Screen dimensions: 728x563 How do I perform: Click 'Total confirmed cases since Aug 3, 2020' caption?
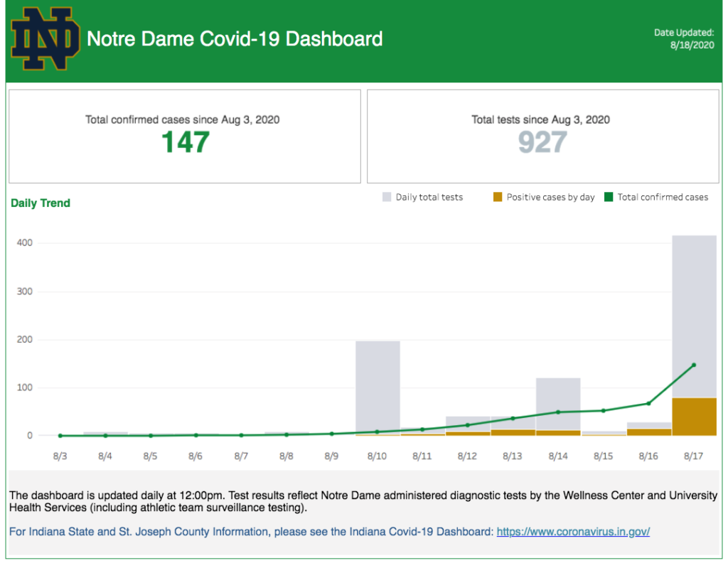click(x=183, y=119)
